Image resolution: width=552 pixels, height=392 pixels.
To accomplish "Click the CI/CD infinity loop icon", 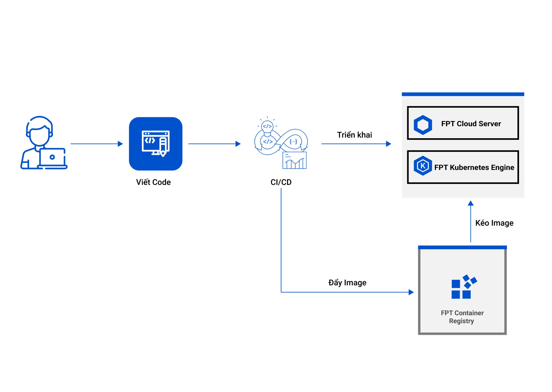I will click(x=281, y=143).
